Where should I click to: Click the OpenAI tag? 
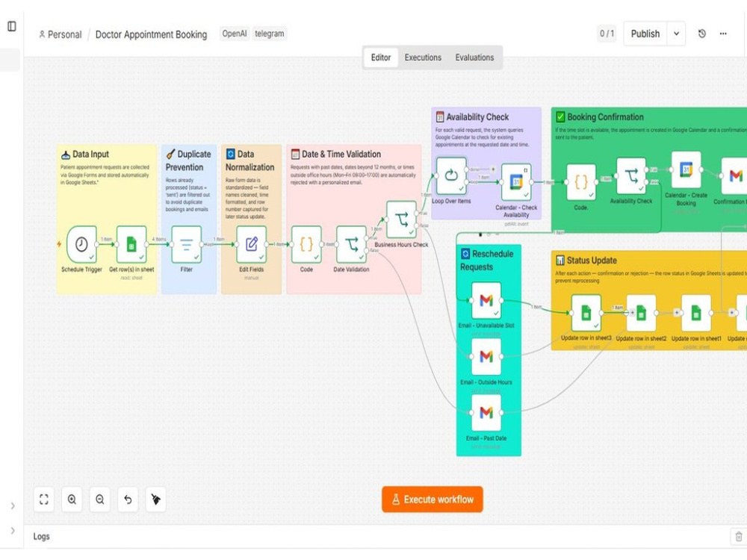pyautogui.click(x=235, y=34)
